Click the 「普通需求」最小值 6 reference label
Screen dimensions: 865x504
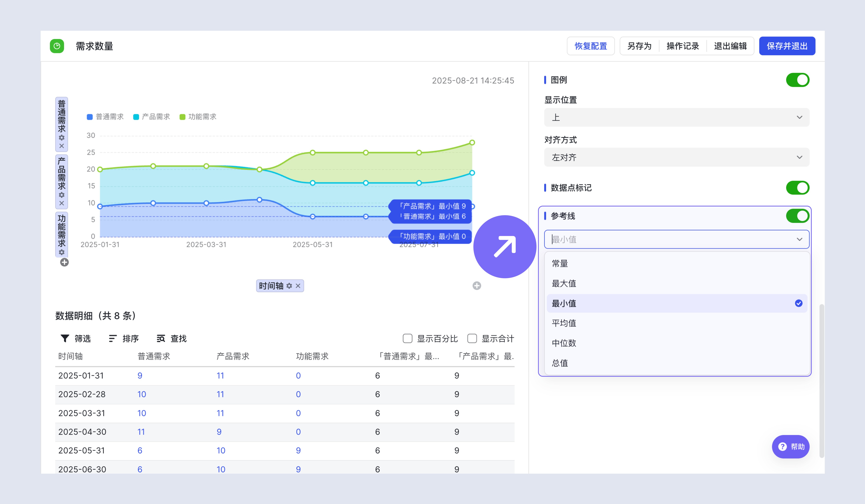point(430,216)
